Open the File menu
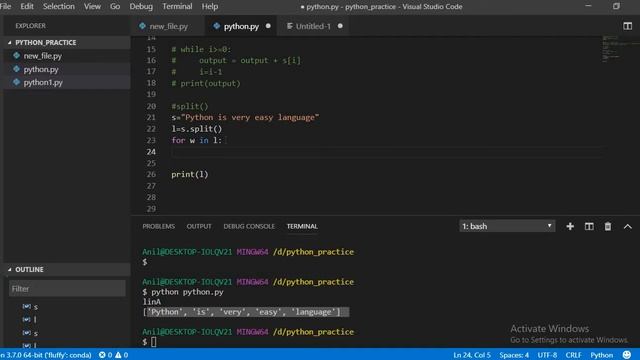Image resolution: width=640 pixels, height=360 pixels. click(x=6, y=7)
